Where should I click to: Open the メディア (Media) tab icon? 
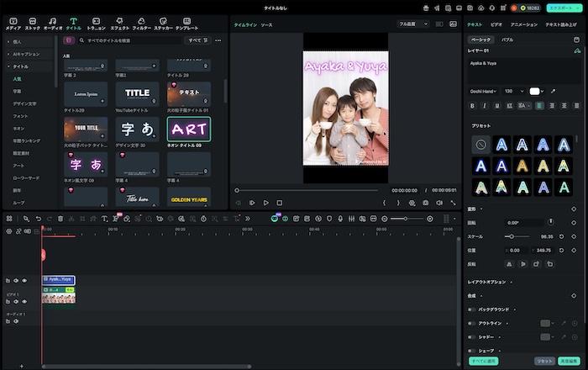13,24
